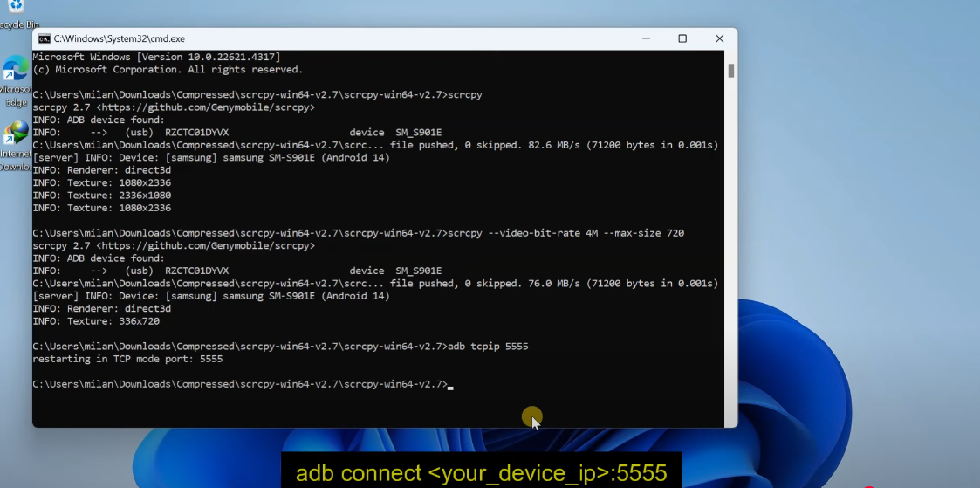Click the 'Microsoft Windows [Version 10.0.22621.4317]' line

coord(156,57)
